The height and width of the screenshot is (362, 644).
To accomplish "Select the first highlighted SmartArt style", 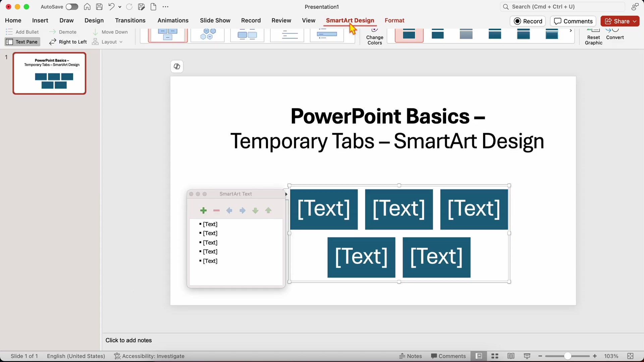I will [x=409, y=35].
